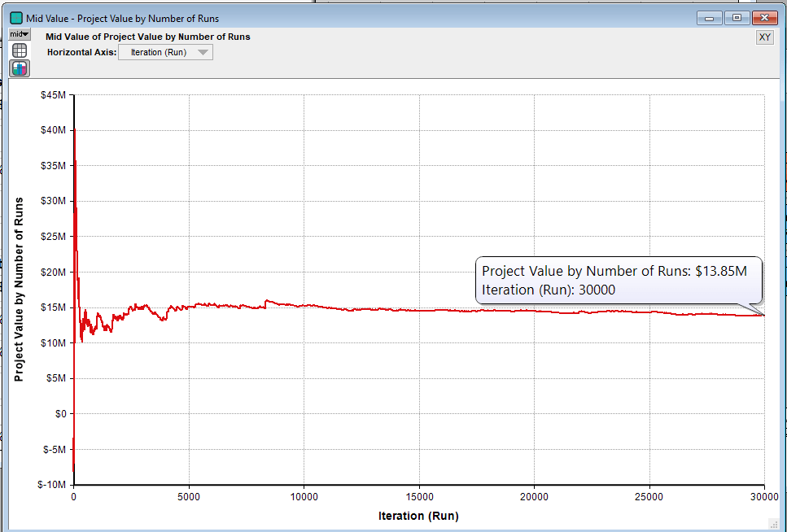Click the XY comparison button
Viewport: 787px width, 532px height.
[x=764, y=37]
